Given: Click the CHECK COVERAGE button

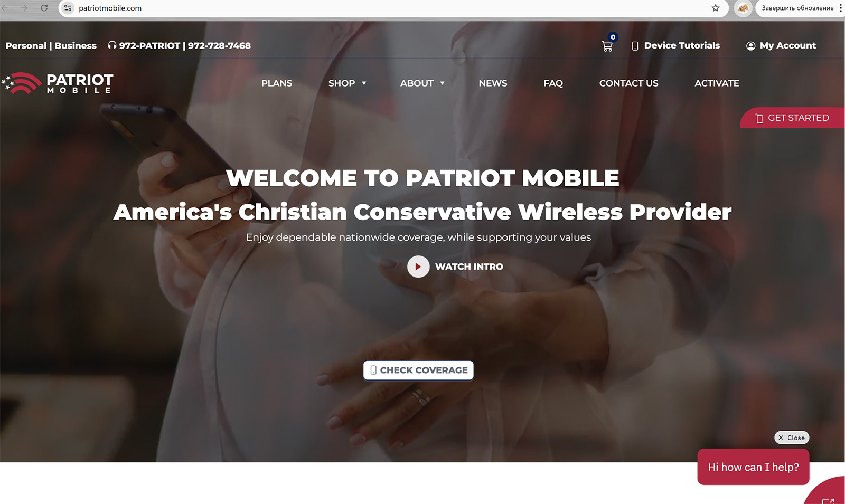Looking at the screenshot, I should 418,370.
